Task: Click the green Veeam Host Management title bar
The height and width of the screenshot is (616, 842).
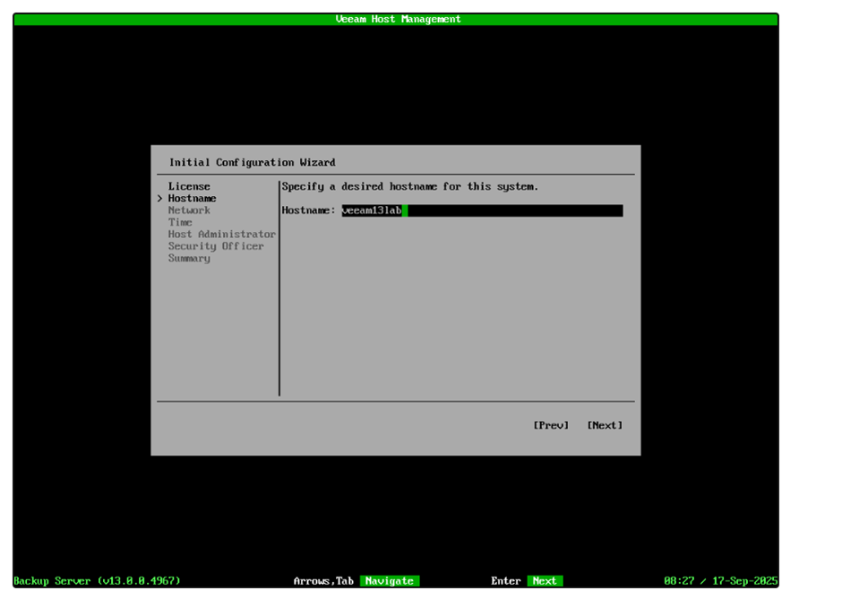Action: 396,19
